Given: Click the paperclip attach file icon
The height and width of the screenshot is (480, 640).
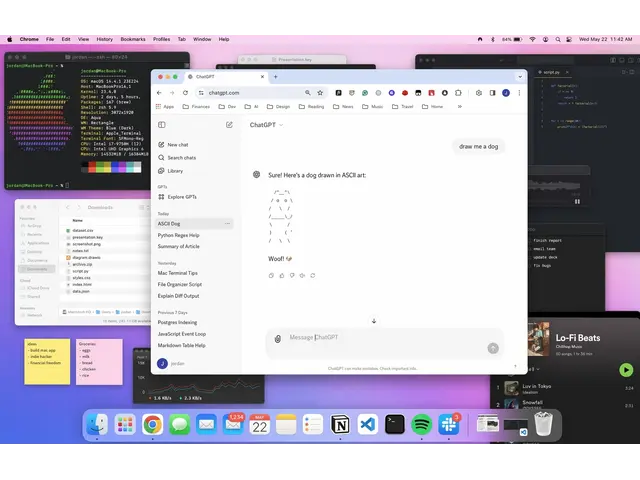Looking at the screenshot, I should coord(278,338).
